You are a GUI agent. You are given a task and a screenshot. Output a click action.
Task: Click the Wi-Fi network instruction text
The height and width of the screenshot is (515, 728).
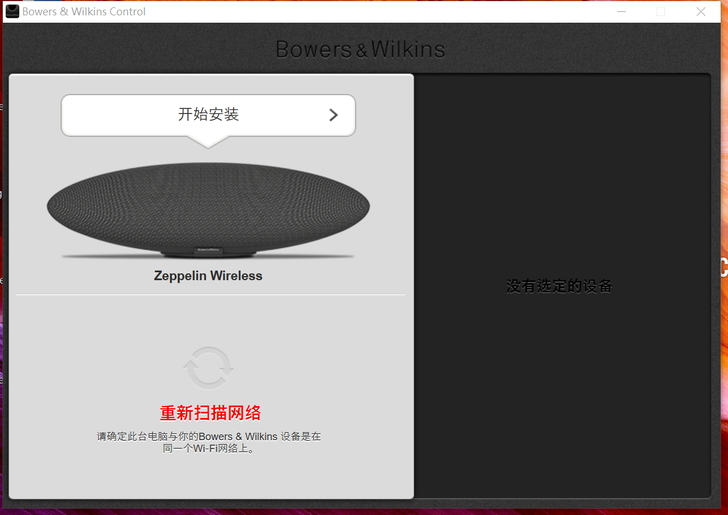point(208,442)
